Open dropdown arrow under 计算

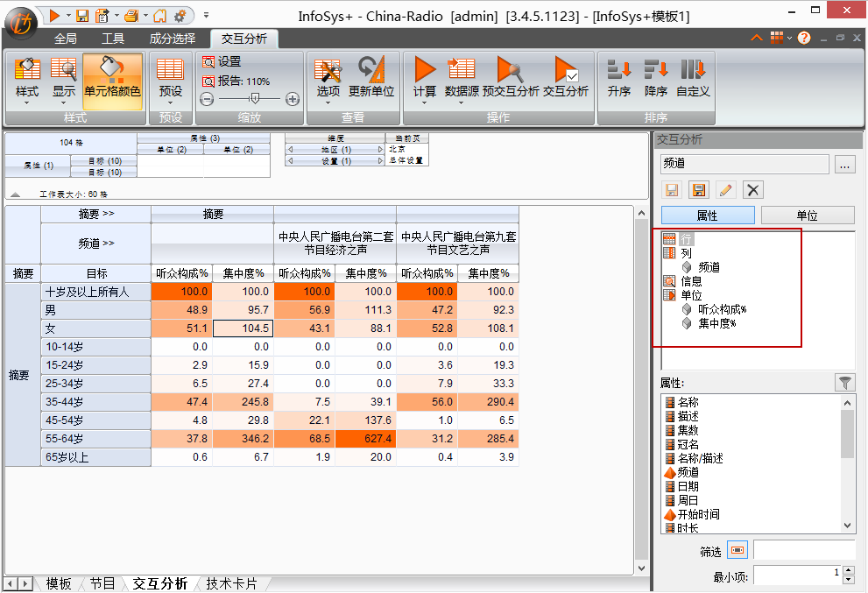coord(425,103)
